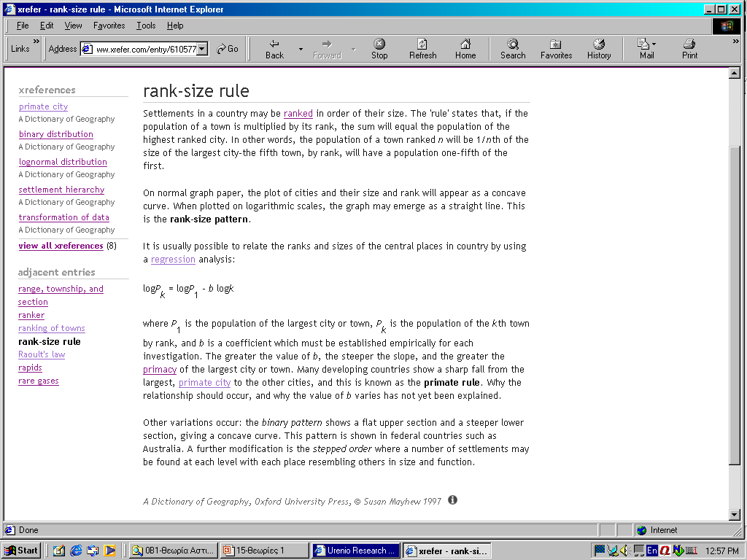
Task: Open the View menu
Action: [74, 26]
